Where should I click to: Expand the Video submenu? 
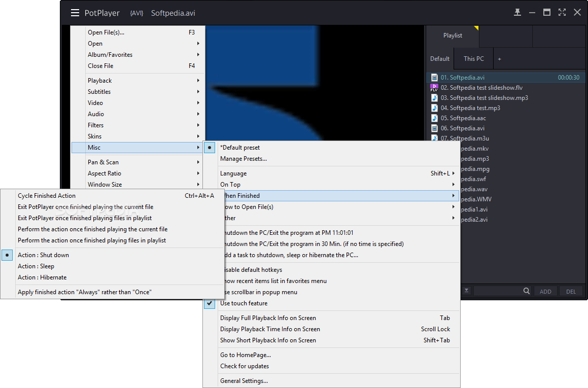(x=137, y=103)
